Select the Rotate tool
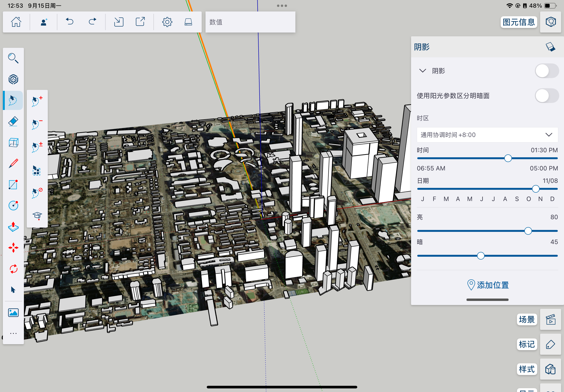 [13, 269]
